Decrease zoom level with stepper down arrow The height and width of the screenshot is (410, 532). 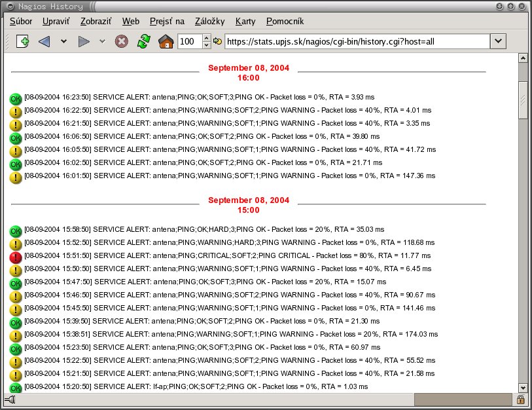pos(207,45)
